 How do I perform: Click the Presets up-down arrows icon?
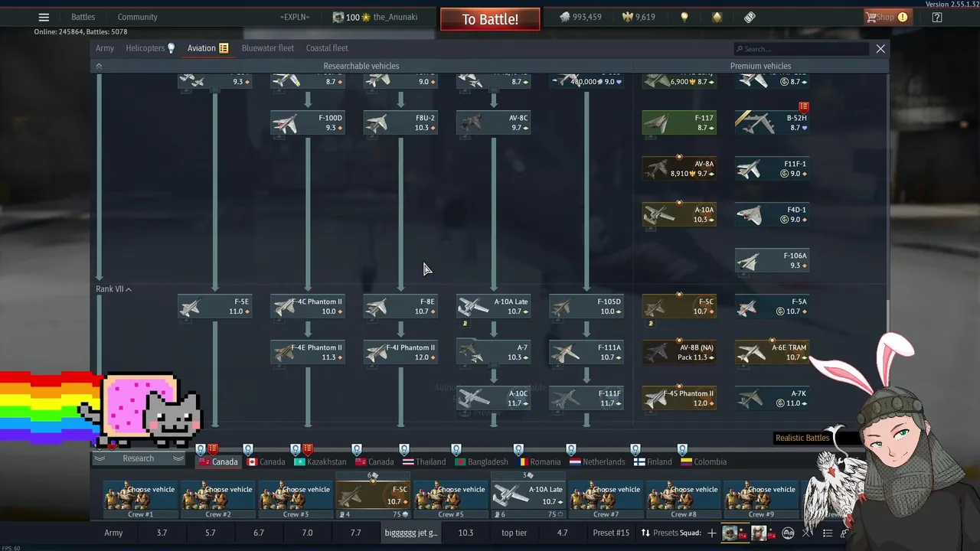pos(645,533)
